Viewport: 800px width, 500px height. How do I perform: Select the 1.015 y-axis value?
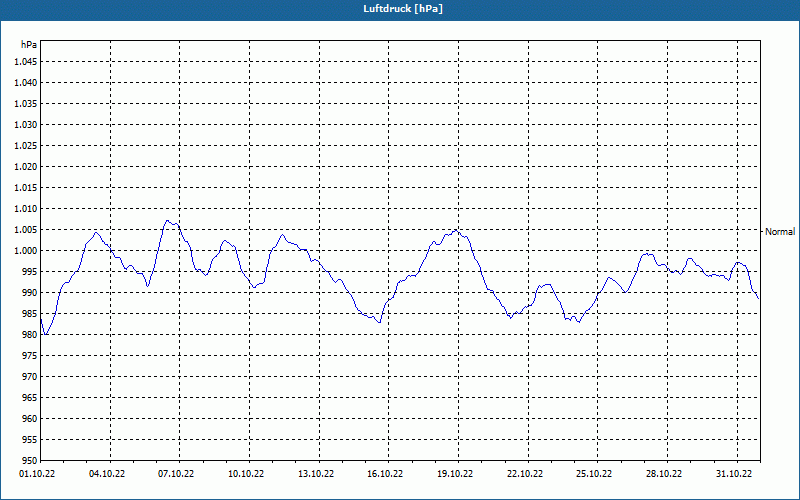26,188
